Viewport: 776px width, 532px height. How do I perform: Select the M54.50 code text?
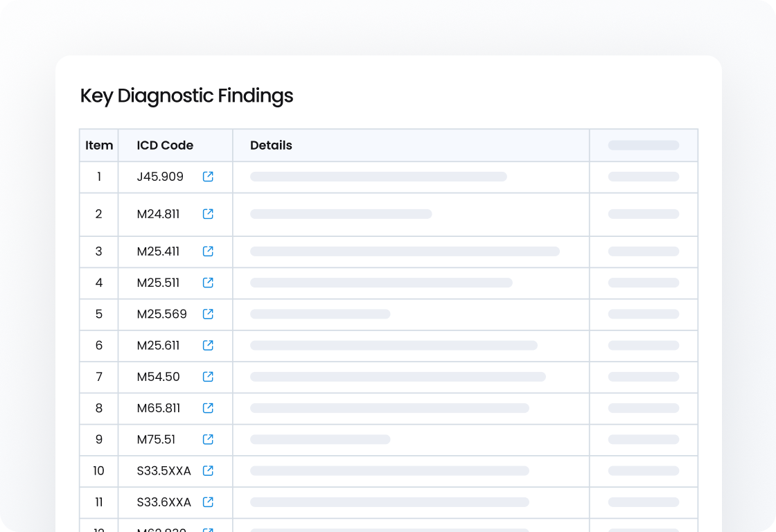pos(158,377)
